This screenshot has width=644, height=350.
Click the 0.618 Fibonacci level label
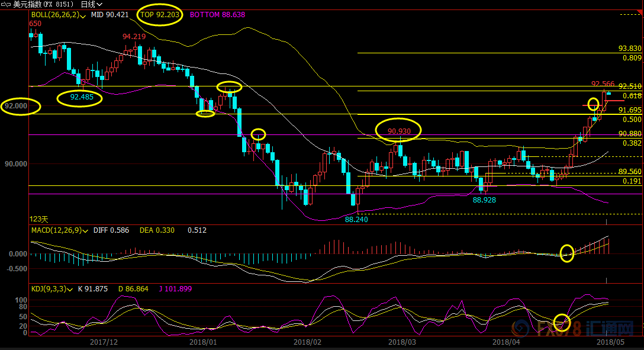click(x=632, y=96)
